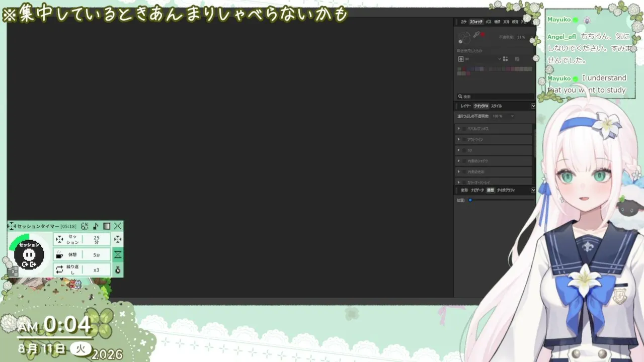Screen dimensions: 644x362
Task: Switch to the カラー tab
Action: coord(463,22)
